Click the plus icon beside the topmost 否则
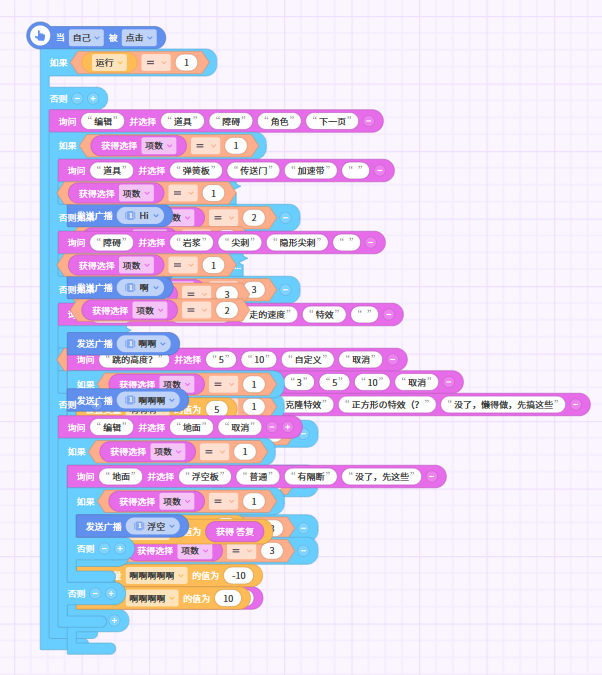The width and height of the screenshot is (602, 675). 93,99
